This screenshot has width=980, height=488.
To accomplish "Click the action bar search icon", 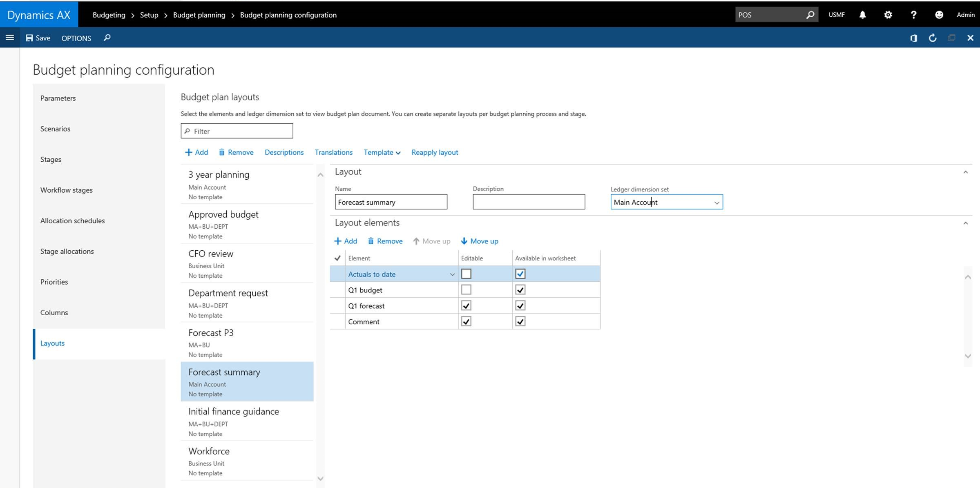I will (x=107, y=38).
